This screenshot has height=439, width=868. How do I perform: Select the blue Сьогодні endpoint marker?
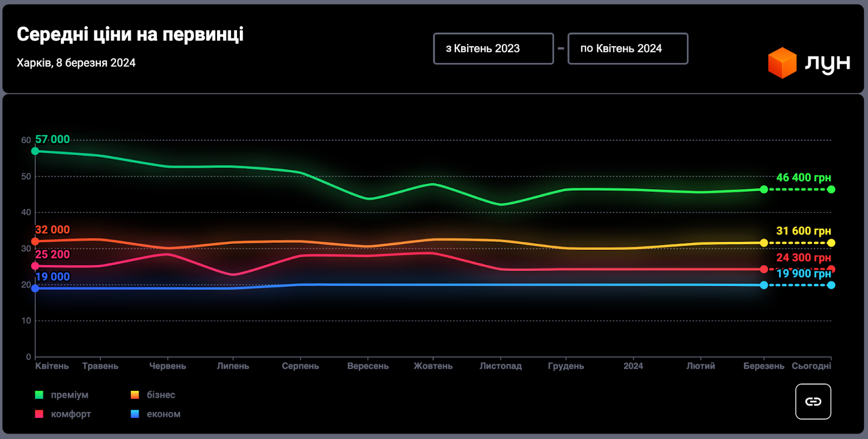click(831, 285)
